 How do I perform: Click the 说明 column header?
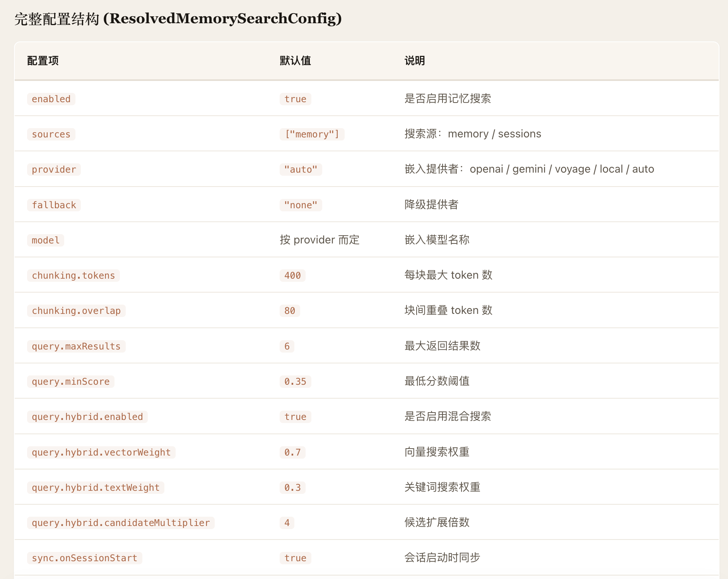414,61
